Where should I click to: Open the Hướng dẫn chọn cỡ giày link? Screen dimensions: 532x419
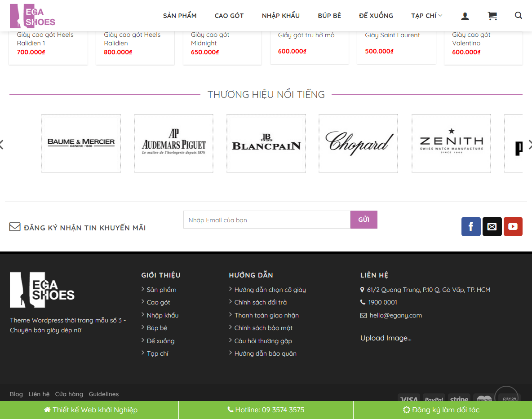[x=270, y=290]
